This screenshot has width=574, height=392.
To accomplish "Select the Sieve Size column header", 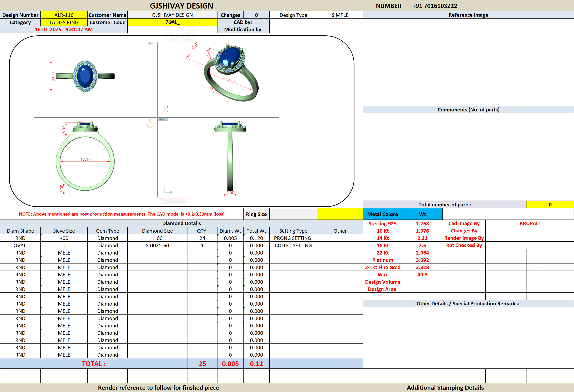I will point(64,231).
